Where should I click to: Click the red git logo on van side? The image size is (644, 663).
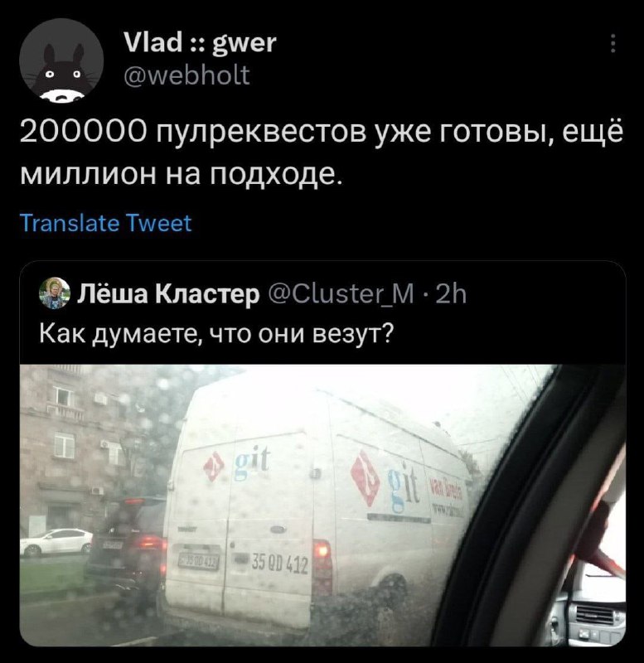pyautogui.click(x=366, y=478)
